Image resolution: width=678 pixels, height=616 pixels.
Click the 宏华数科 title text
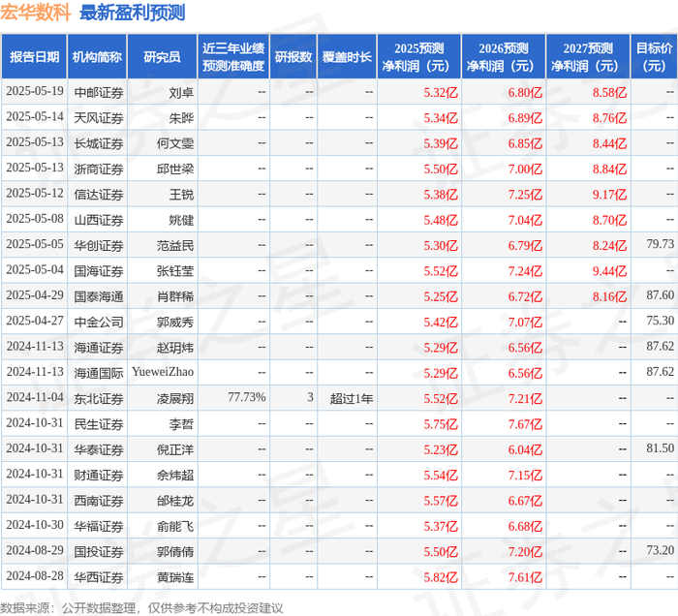pyautogui.click(x=36, y=12)
